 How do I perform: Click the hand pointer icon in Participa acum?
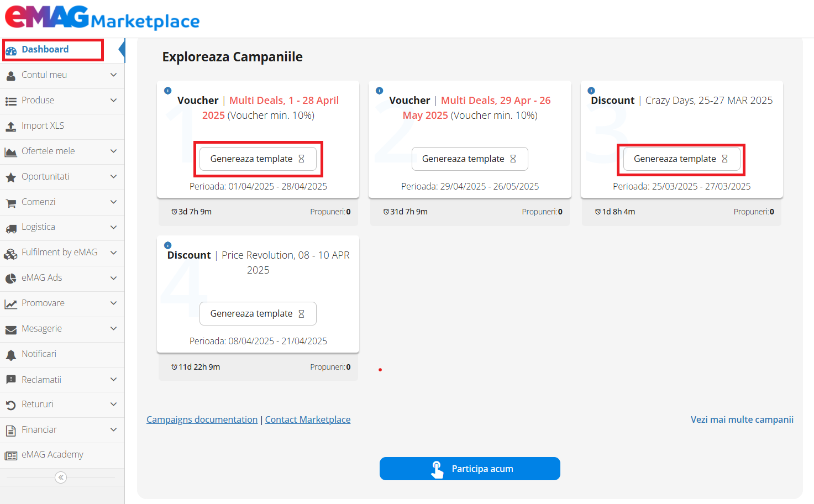coord(437,469)
